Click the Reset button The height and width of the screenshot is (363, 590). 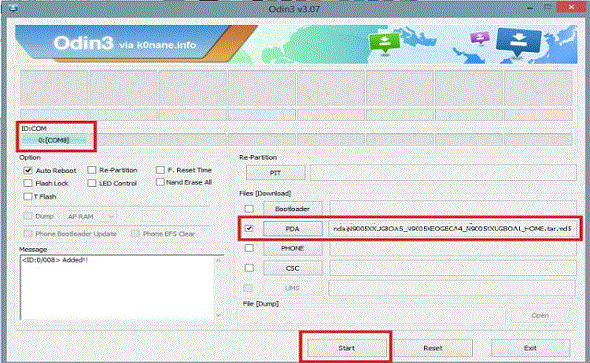[x=433, y=348]
